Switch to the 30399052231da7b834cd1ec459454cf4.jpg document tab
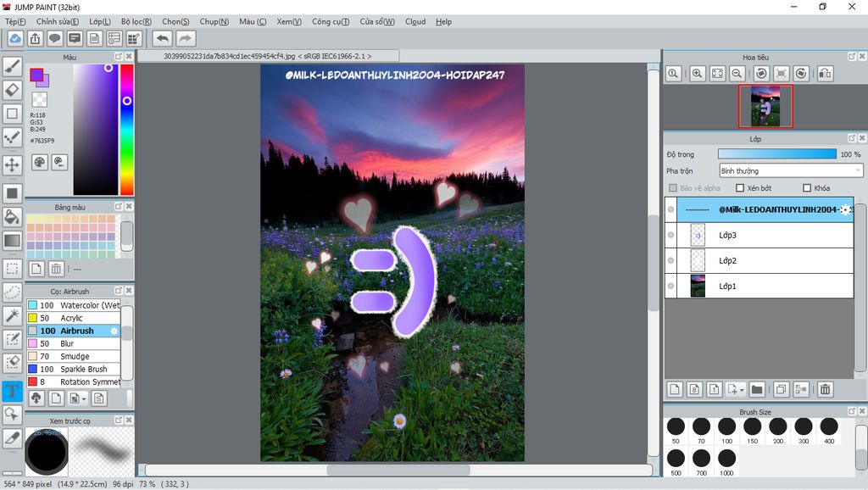 coord(268,56)
